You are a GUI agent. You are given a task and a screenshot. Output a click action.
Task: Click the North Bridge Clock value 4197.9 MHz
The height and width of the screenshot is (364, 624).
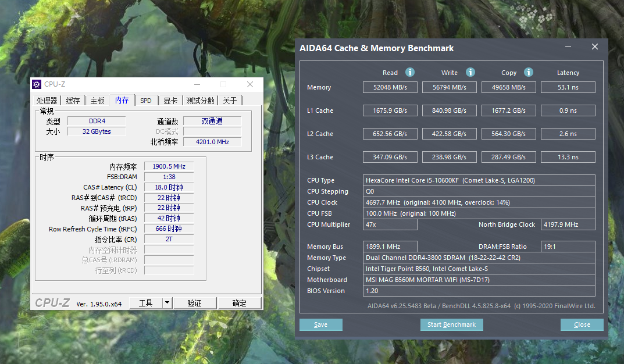point(568,224)
